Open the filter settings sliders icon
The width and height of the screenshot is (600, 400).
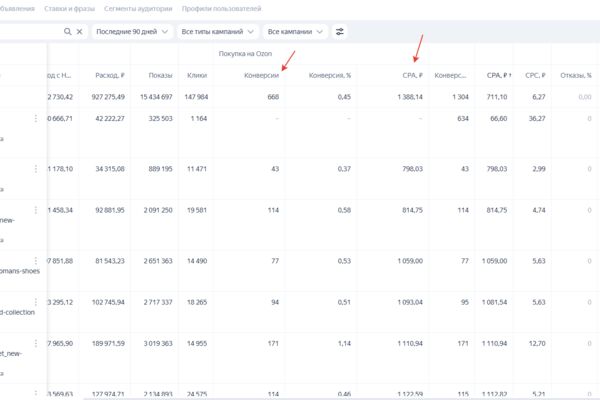(339, 31)
